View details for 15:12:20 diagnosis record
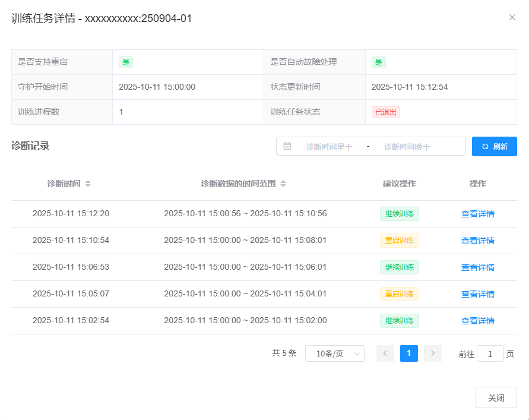Screen dimensions: 529x420 [477, 214]
